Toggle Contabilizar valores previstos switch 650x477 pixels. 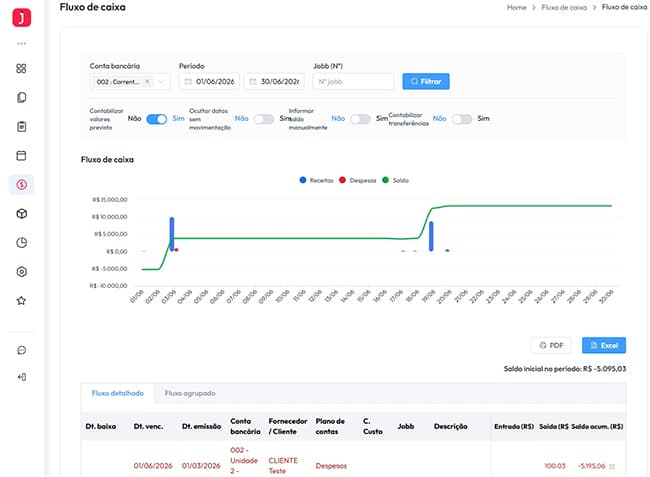(x=157, y=119)
